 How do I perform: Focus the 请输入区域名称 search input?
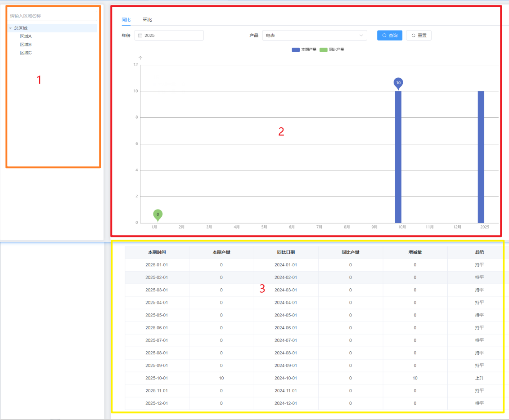pos(52,16)
